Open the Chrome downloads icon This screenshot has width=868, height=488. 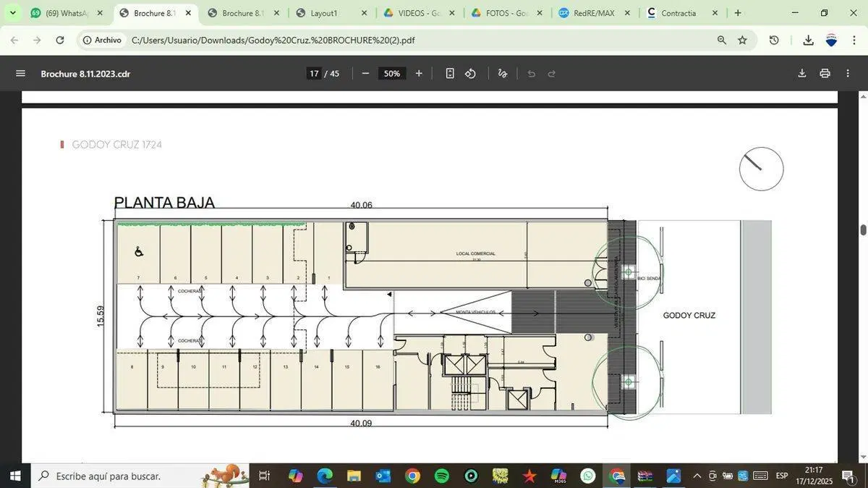click(x=809, y=40)
